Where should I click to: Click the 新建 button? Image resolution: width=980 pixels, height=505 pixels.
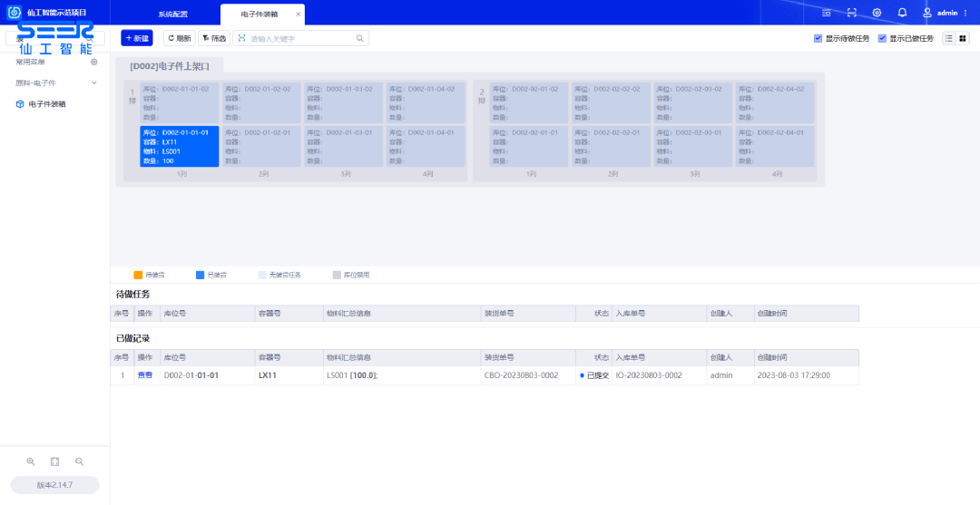137,38
